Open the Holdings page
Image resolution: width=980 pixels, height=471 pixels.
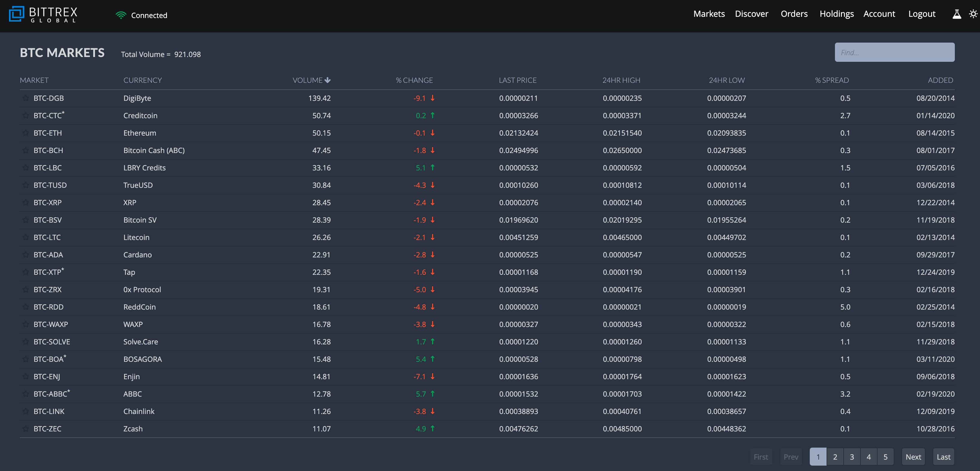(836, 14)
